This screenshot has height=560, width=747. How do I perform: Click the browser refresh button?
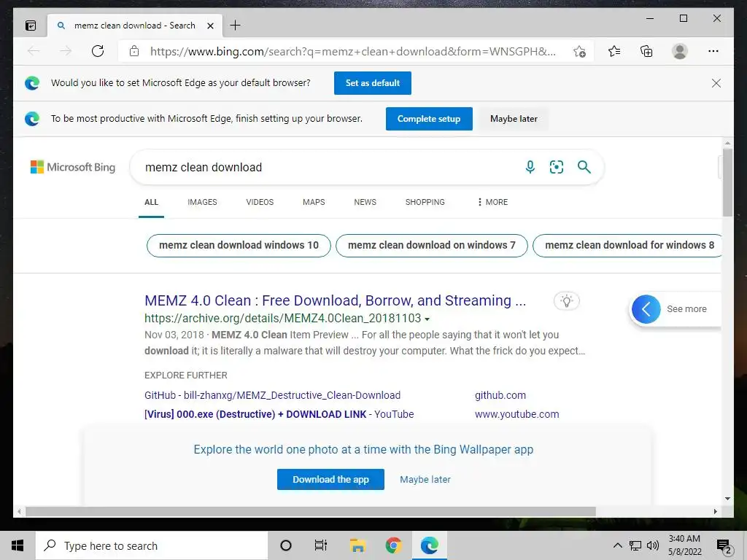(98, 51)
